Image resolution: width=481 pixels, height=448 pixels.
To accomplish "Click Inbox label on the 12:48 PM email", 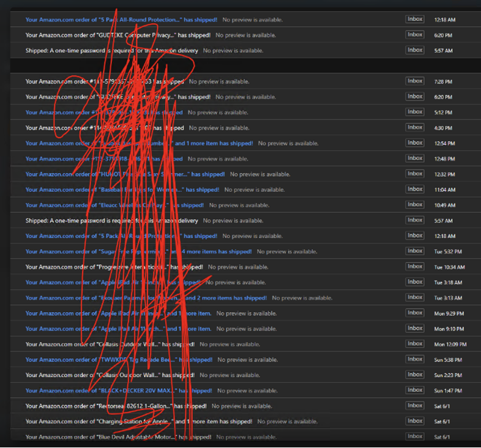I will tap(415, 159).
